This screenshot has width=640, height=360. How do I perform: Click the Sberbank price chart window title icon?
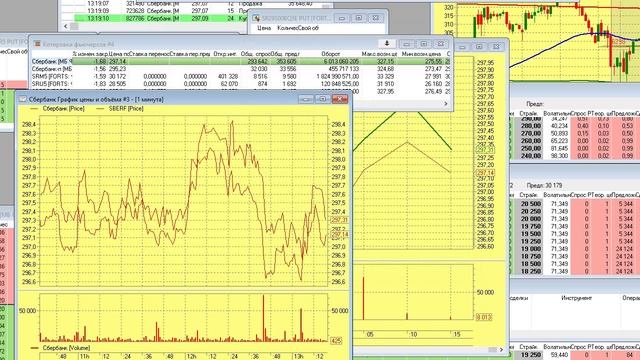pos(22,99)
